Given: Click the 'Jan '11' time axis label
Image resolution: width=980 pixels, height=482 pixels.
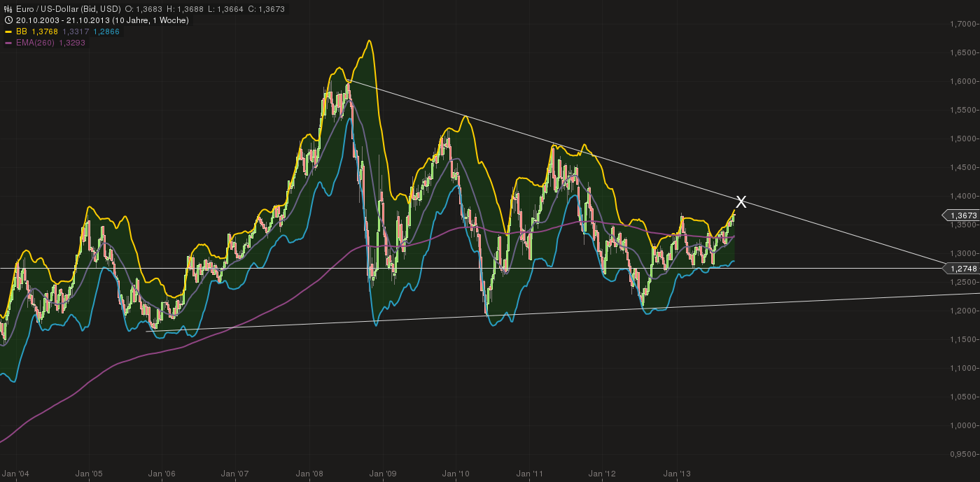Looking at the screenshot, I should 529,474.
